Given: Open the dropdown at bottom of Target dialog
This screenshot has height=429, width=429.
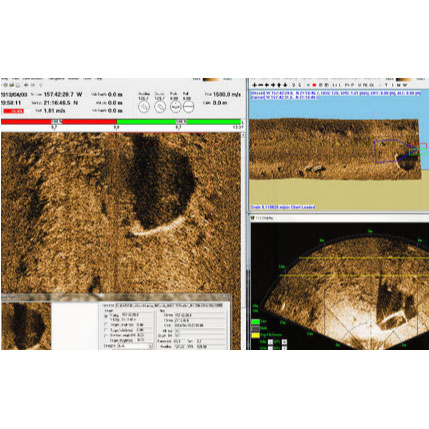Looking at the screenshot, I should [135, 346].
